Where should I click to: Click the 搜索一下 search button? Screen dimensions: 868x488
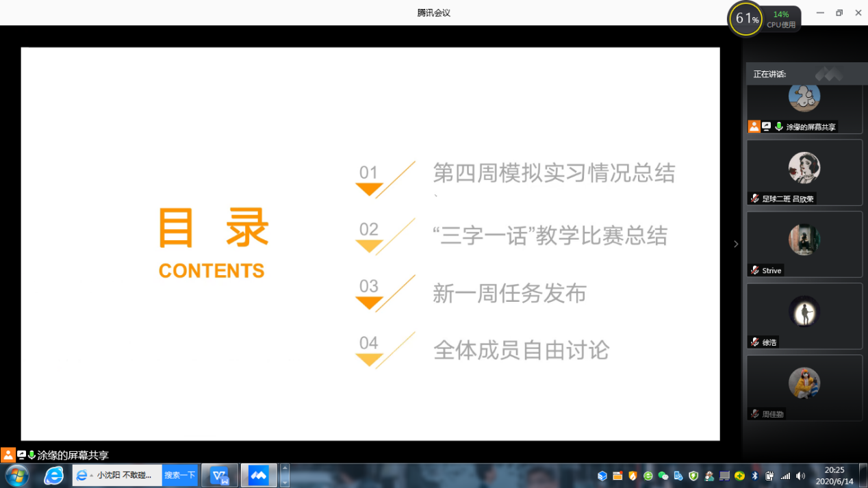(179, 475)
